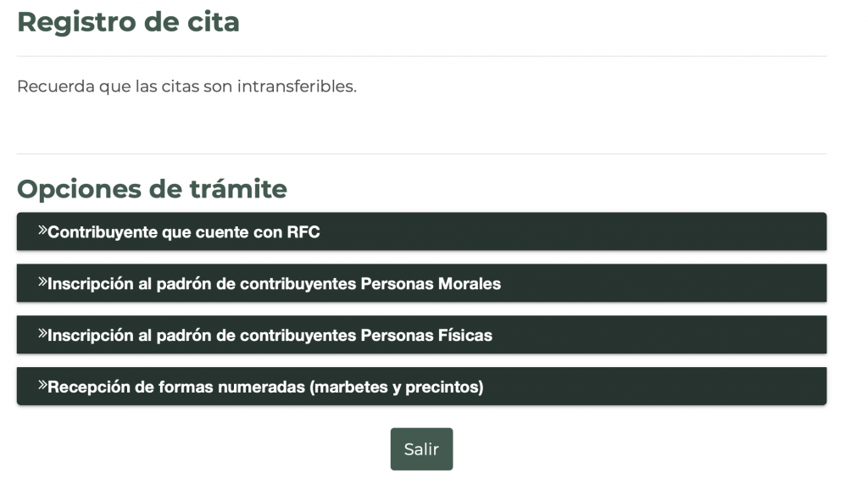The width and height of the screenshot is (868, 479).
Task: Click the Opciones de trámite heading
Action: click(152, 188)
